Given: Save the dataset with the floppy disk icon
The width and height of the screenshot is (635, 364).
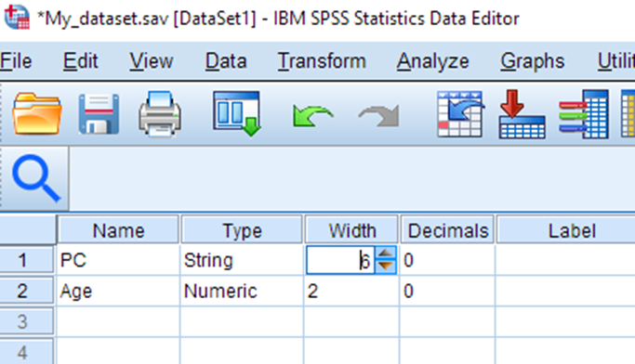Looking at the screenshot, I should pyautogui.click(x=99, y=113).
